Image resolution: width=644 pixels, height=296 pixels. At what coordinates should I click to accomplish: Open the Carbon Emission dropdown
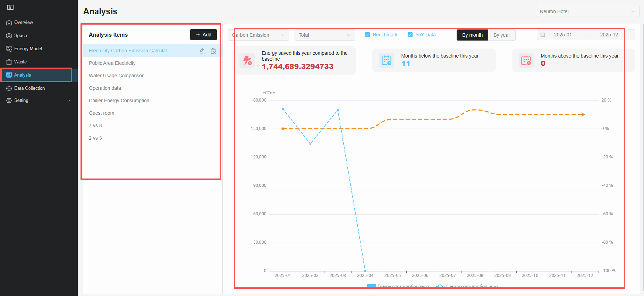point(258,35)
